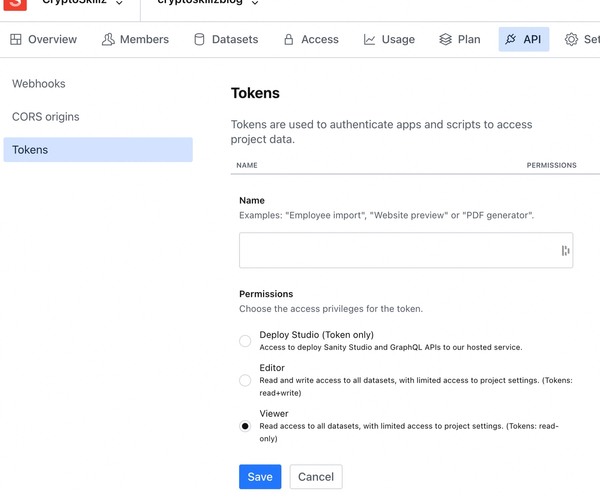Select the Viewer permission radio button
The width and height of the screenshot is (600, 495).
pos(245,425)
